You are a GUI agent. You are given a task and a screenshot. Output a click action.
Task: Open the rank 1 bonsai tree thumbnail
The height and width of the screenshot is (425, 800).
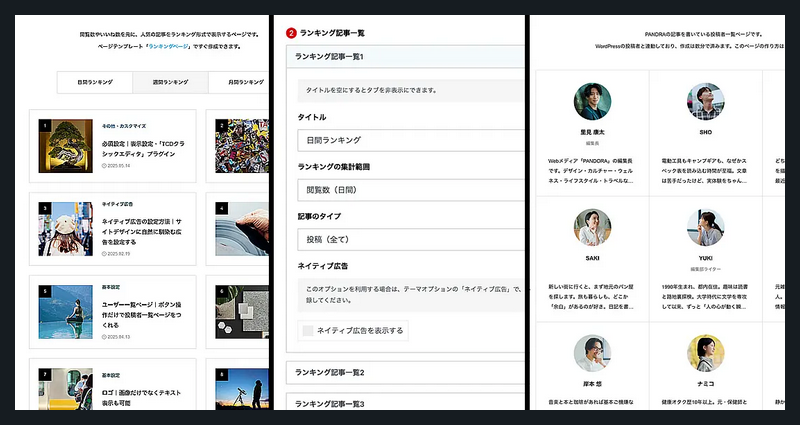(66, 146)
